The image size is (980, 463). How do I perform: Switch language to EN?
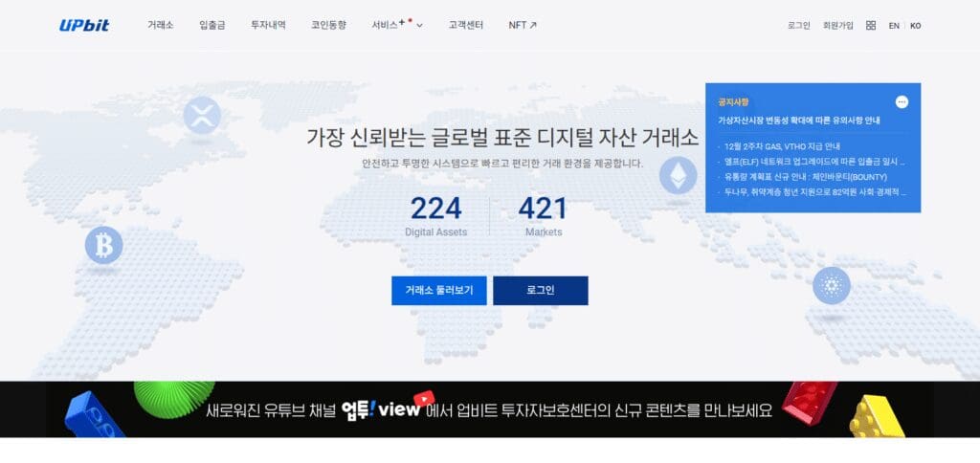[x=895, y=26]
